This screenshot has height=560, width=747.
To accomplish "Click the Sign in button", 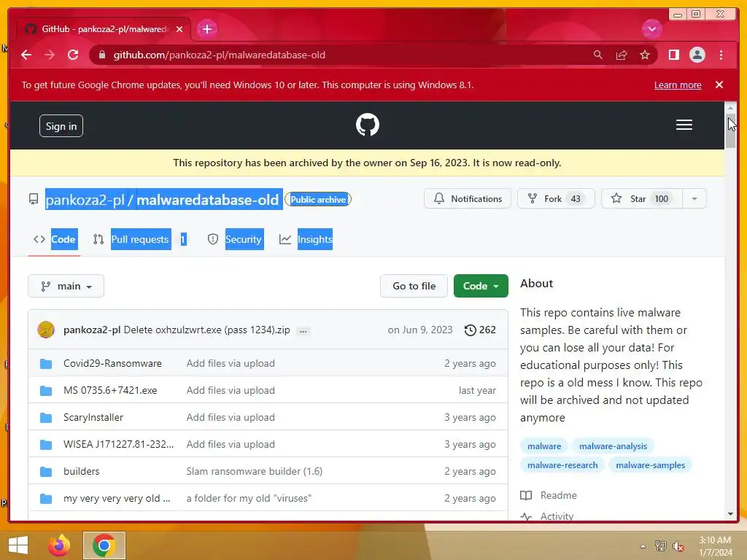I will point(61,125).
